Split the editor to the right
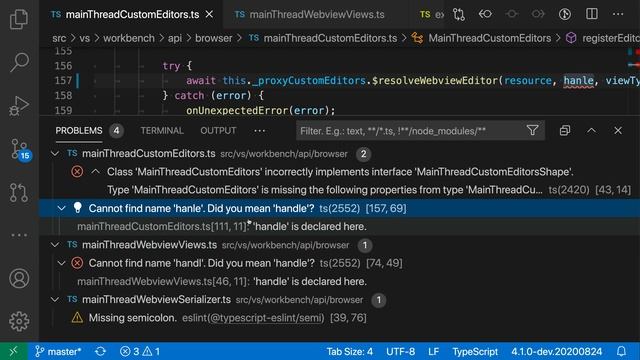This screenshot has width=640, height=360. [x=591, y=14]
